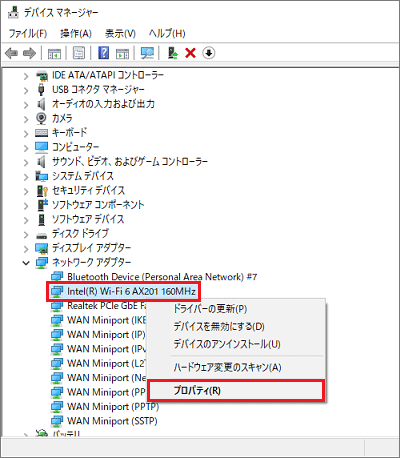400x458 pixels.
Task: Click the IDE ATA/ATAPI controller icon
Action: pos(41,75)
